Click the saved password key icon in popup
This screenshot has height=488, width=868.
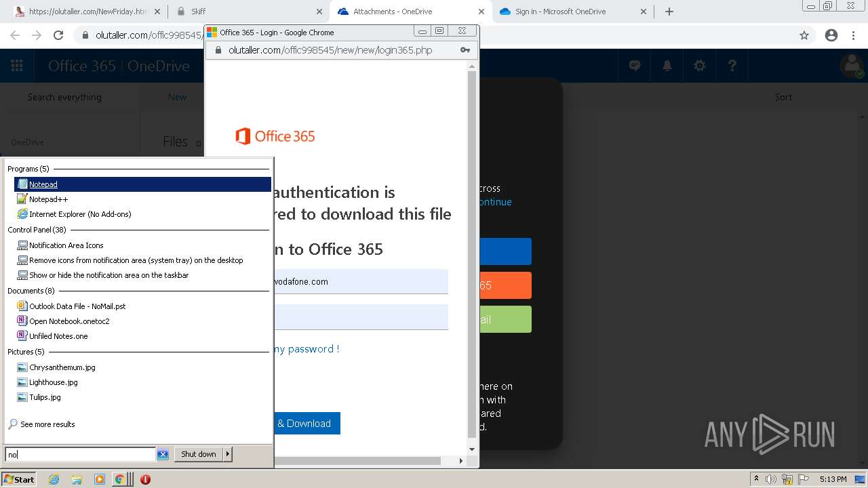[465, 50]
